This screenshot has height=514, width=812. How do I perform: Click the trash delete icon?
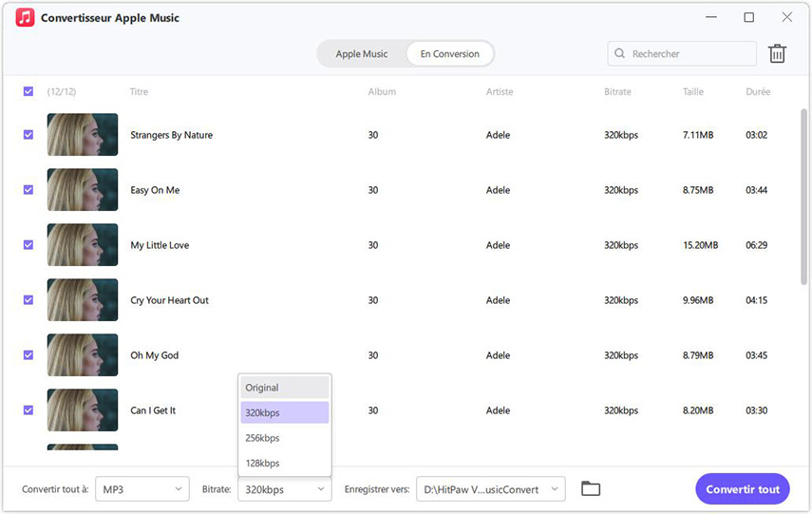[x=777, y=53]
